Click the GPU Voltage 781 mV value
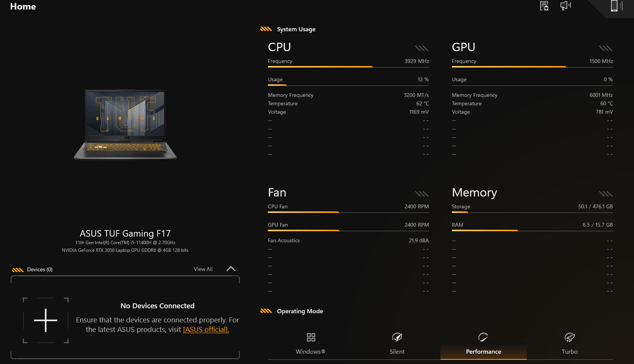 click(x=604, y=112)
